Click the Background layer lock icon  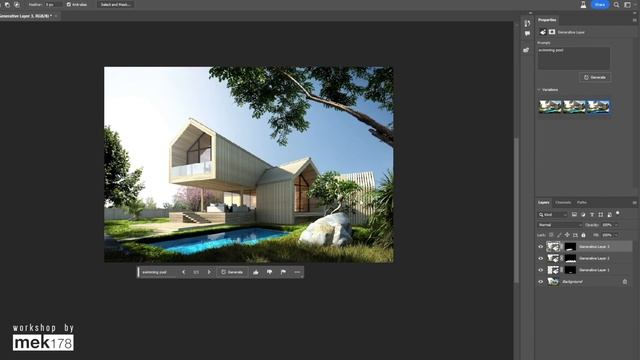pyautogui.click(x=625, y=282)
